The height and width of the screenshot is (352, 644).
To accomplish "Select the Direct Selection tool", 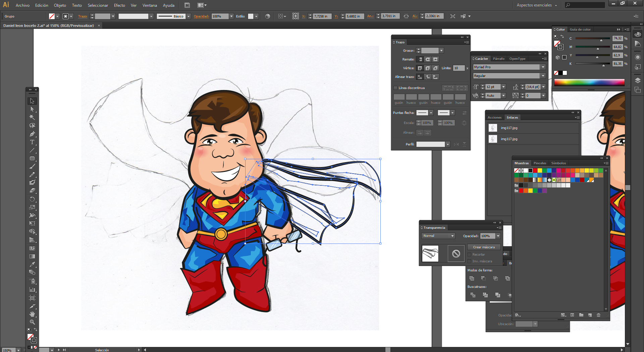I will (x=32, y=109).
